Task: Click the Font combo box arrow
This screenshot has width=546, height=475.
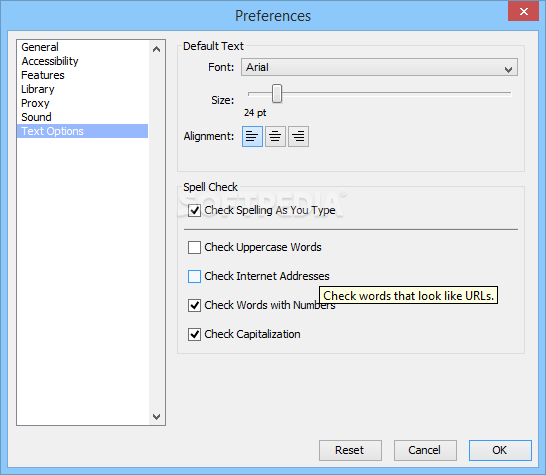Action: coord(508,69)
